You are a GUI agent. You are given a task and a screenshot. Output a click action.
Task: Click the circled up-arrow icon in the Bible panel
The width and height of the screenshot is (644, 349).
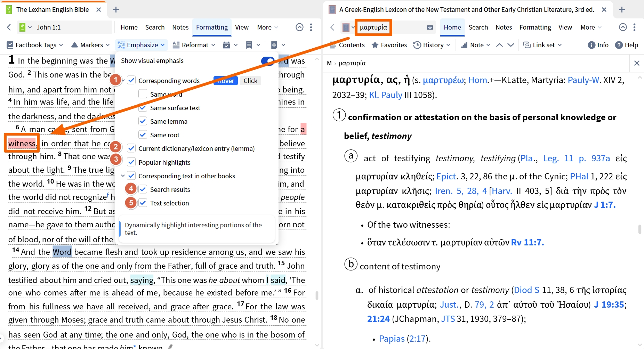tap(299, 27)
